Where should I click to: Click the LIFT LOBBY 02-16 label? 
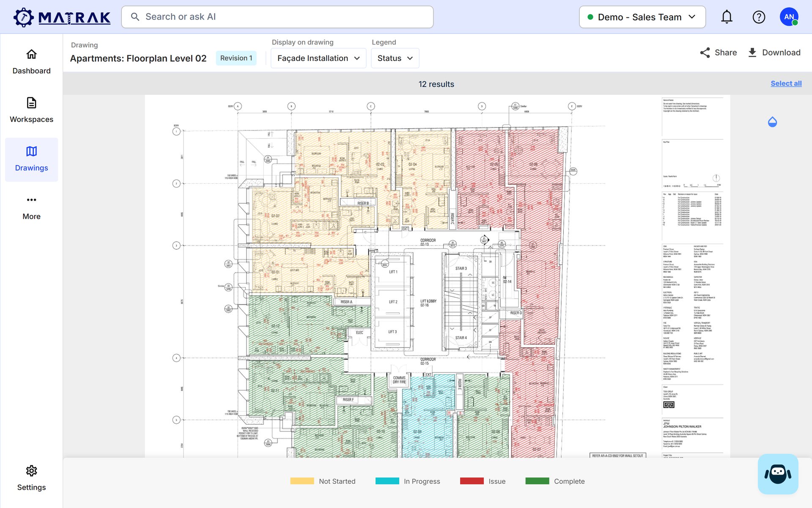(x=428, y=303)
